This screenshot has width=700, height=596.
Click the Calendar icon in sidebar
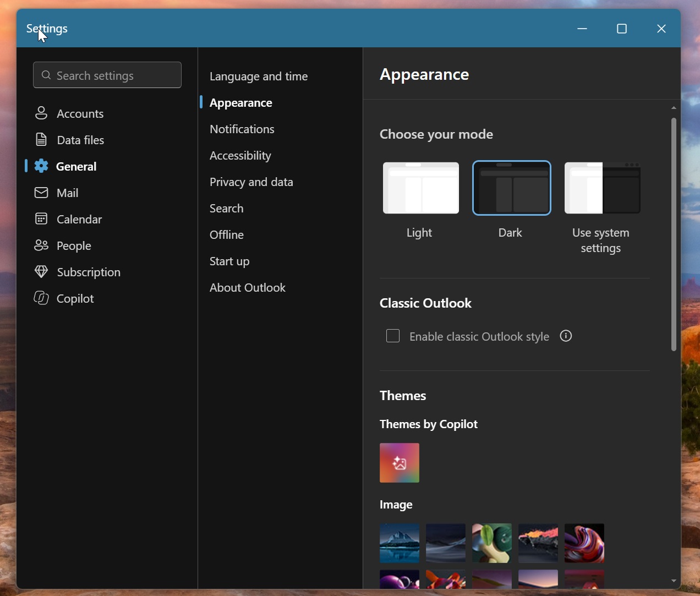pos(41,219)
